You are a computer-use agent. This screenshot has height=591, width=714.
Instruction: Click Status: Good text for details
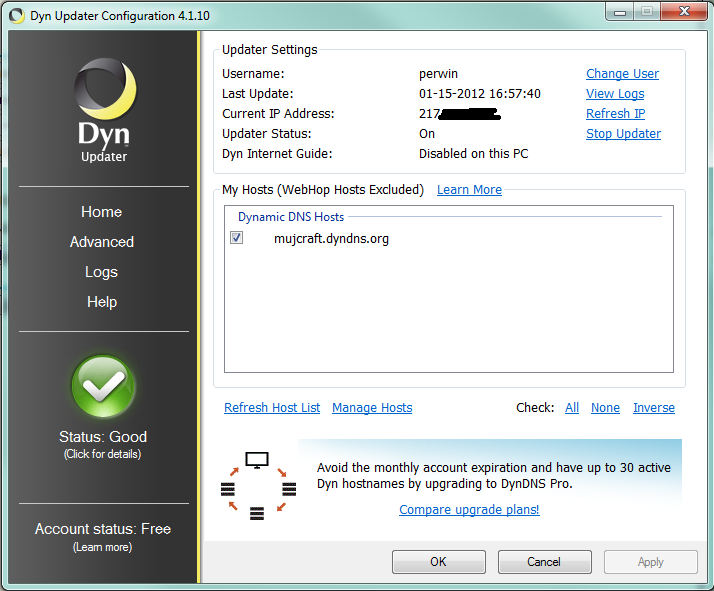tap(103, 437)
